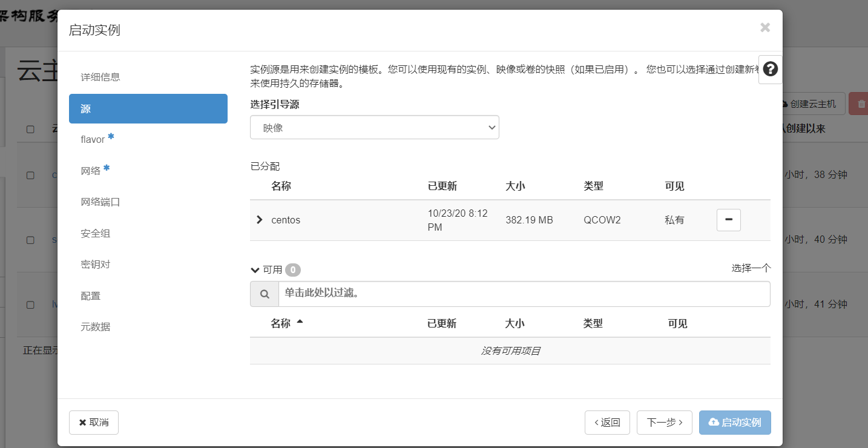Click the 创建云主机 button in background page
Image resolution: width=868 pixels, height=448 pixels.
pyautogui.click(x=813, y=104)
